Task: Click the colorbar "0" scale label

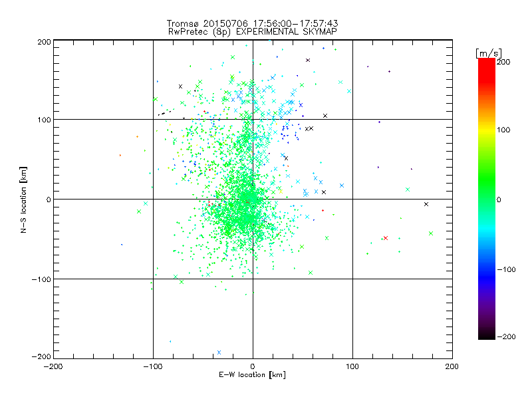Action: tap(499, 199)
